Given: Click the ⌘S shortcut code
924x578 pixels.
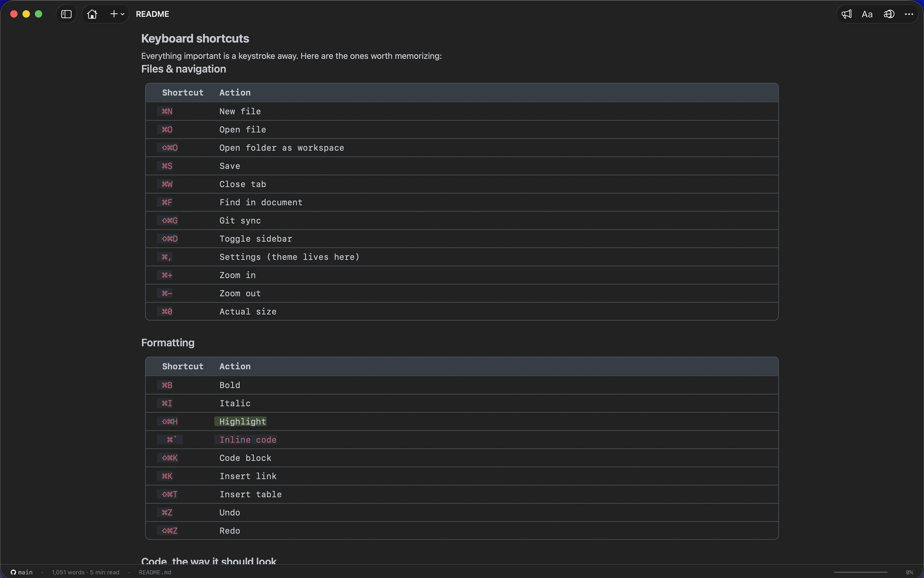Looking at the screenshot, I should tap(167, 166).
